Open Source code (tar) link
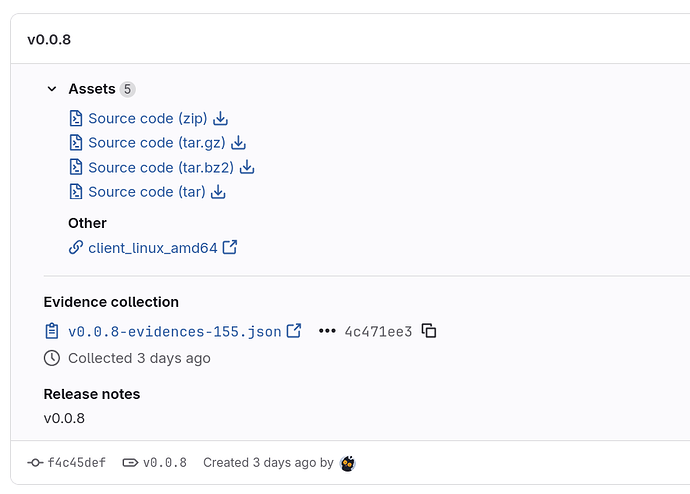 click(146, 192)
